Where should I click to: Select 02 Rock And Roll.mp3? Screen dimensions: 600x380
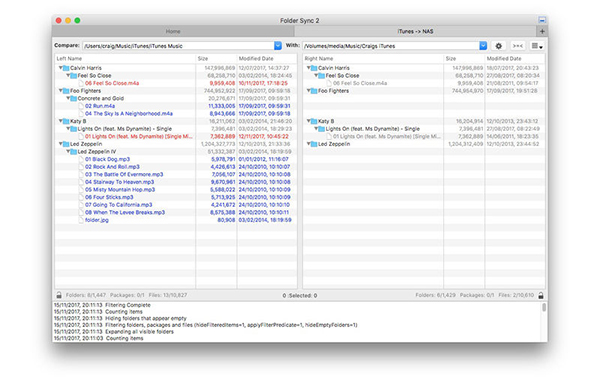[112, 167]
